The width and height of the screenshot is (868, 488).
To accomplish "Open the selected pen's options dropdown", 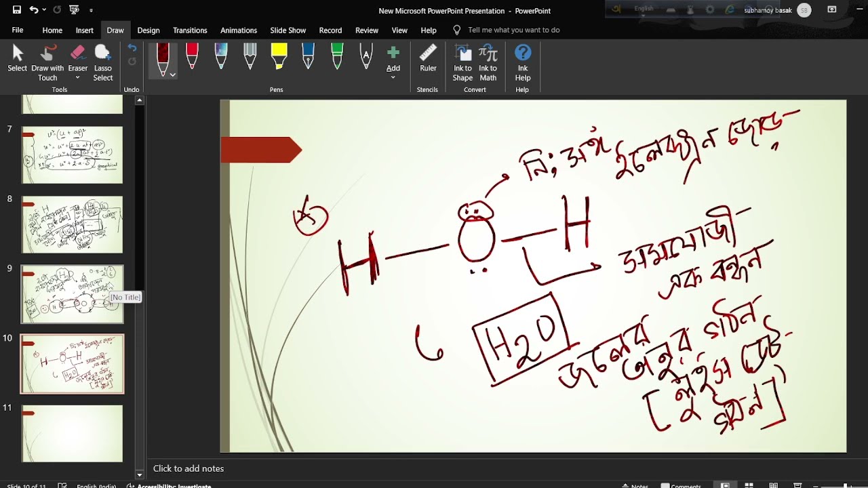I will tap(173, 75).
